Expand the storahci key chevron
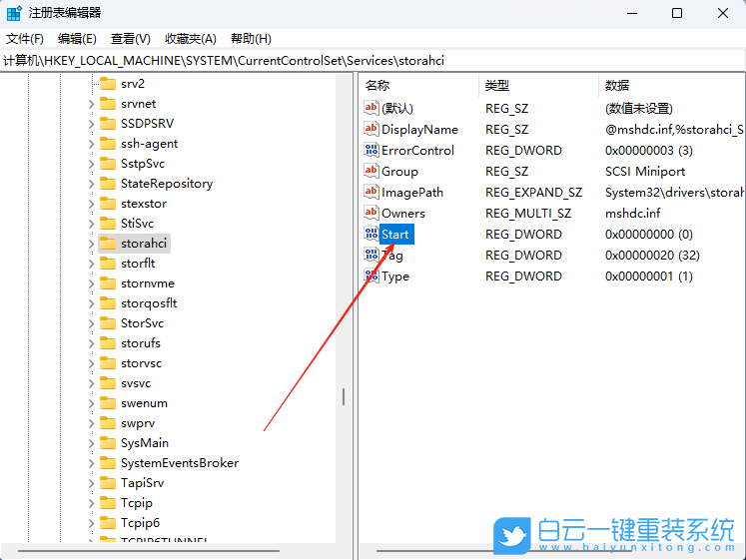746x560 pixels. (x=91, y=244)
